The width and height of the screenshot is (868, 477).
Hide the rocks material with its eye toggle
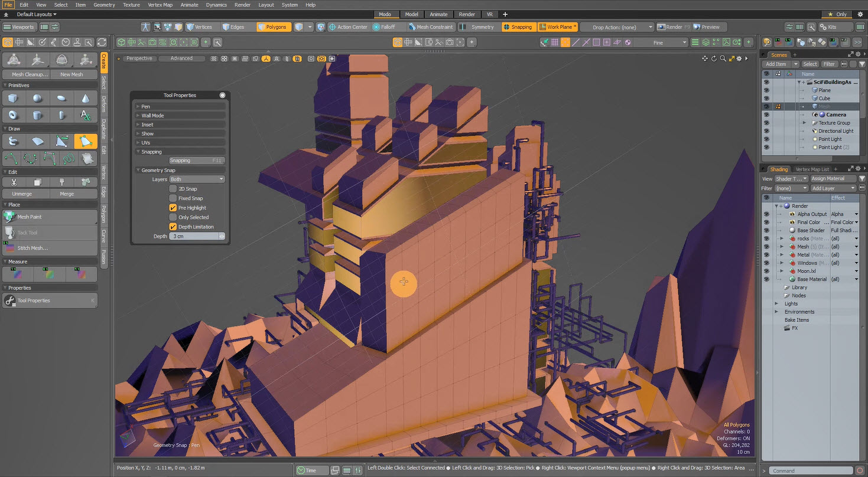(x=767, y=238)
